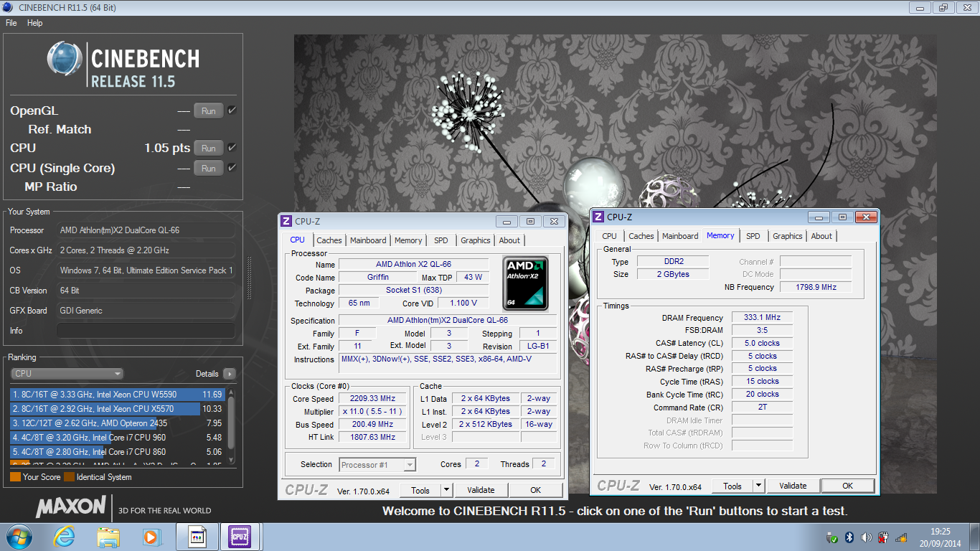Screen dimensions: 980x551
Task: Click the power battery tray icon
Action: coord(883,537)
